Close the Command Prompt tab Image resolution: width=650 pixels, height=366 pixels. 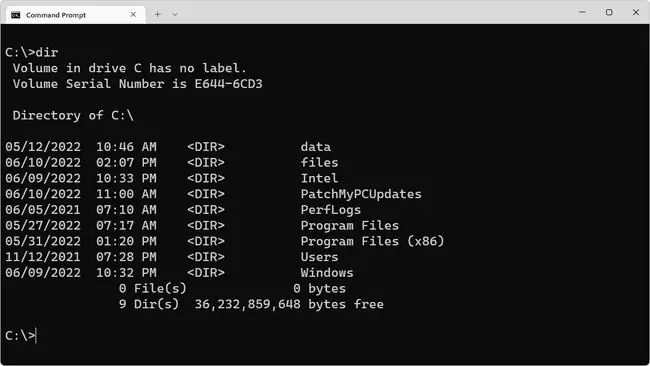coord(133,15)
